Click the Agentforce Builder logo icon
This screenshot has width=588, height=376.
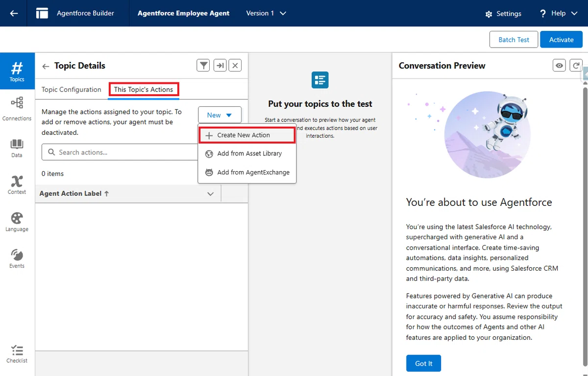pos(42,13)
